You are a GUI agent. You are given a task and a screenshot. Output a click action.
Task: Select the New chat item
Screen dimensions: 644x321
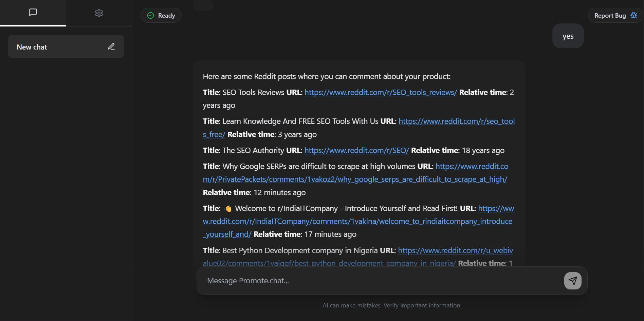click(x=66, y=46)
